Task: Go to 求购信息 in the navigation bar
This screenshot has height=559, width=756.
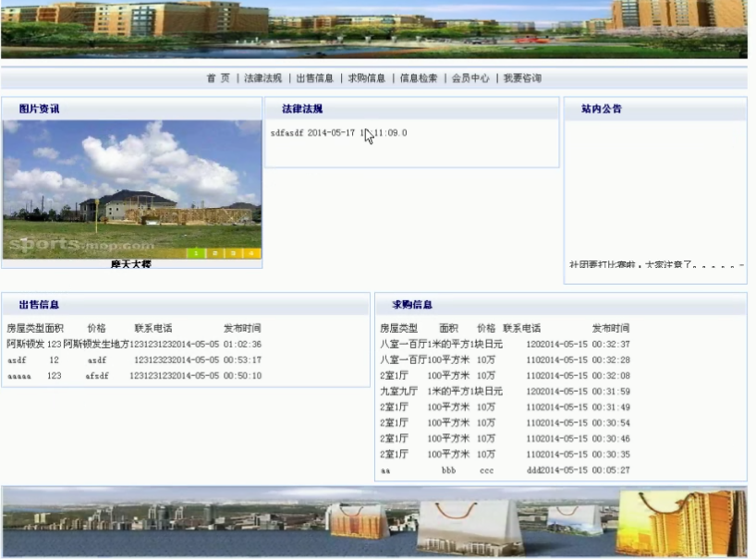Action: pyautogui.click(x=367, y=78)
